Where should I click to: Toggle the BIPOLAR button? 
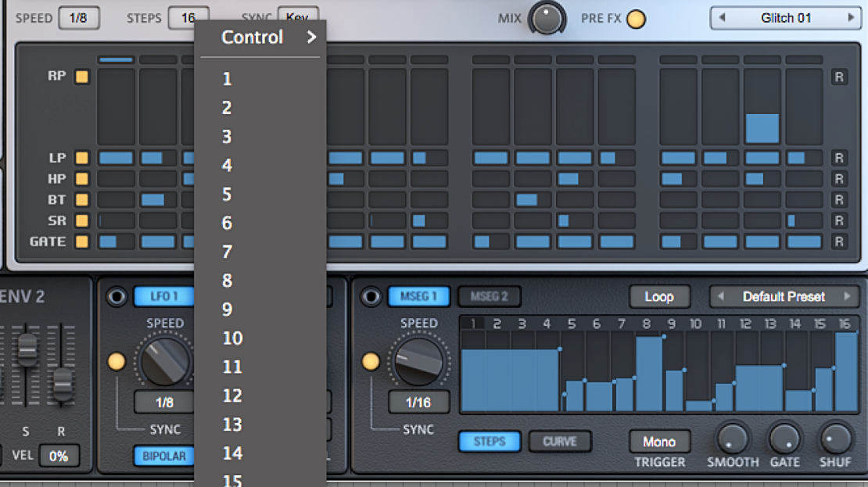pyautogui.click(x=164, y=456)
